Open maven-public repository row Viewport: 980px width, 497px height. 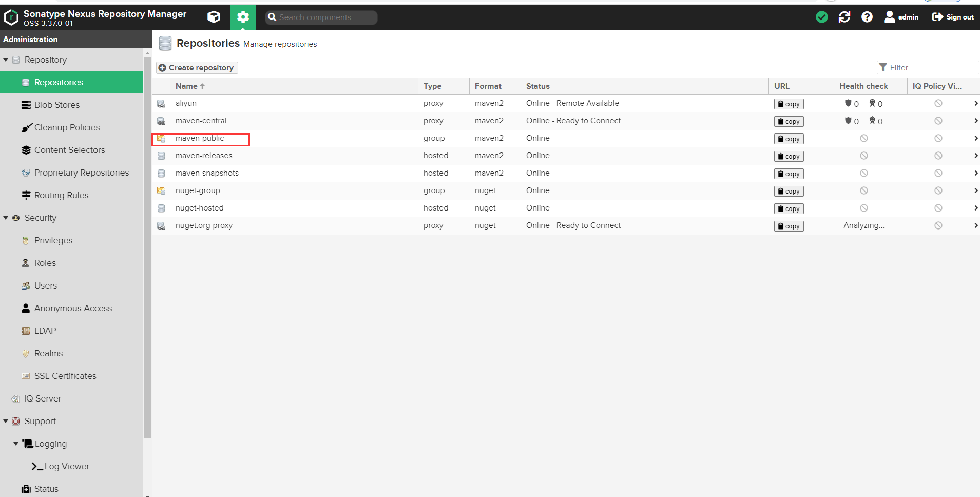566,138
